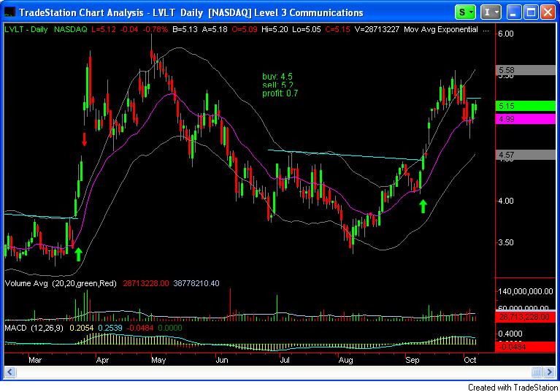Click the 4.00 price axis label
This screenshot has height=392, width=560.
point(506,201)
